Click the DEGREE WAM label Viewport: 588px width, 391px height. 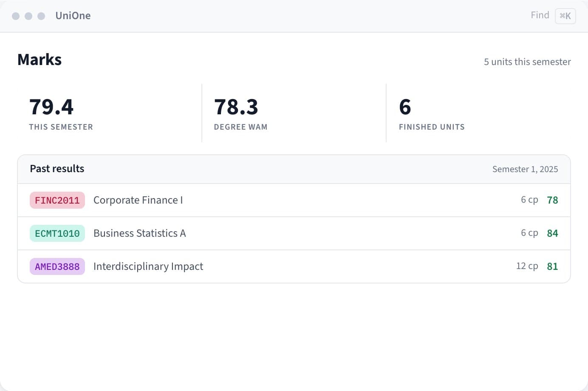[x=241, y=127]
